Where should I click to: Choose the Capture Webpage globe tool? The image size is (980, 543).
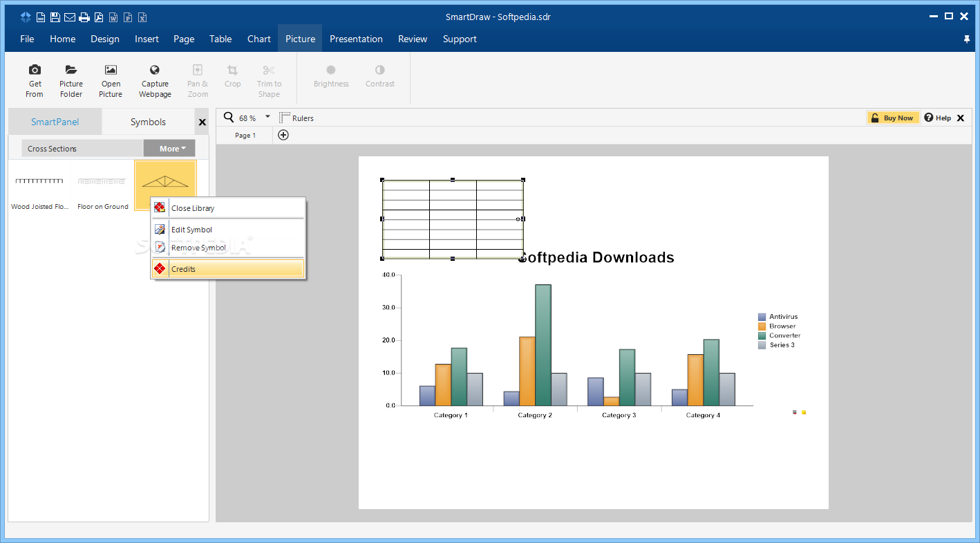click(155, 80)
